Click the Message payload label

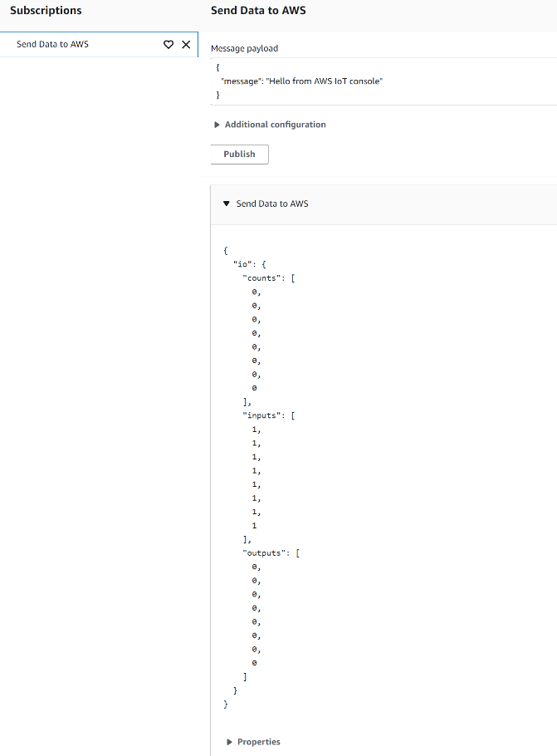[x=245, y=49]
